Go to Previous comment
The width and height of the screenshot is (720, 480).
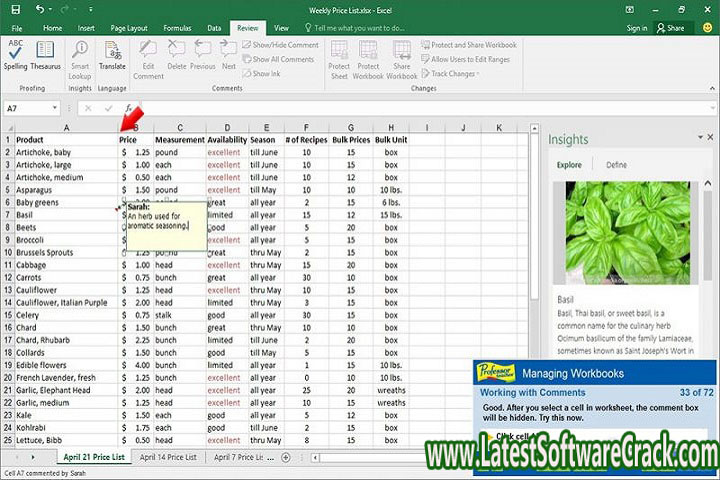(x=202, y=55)
